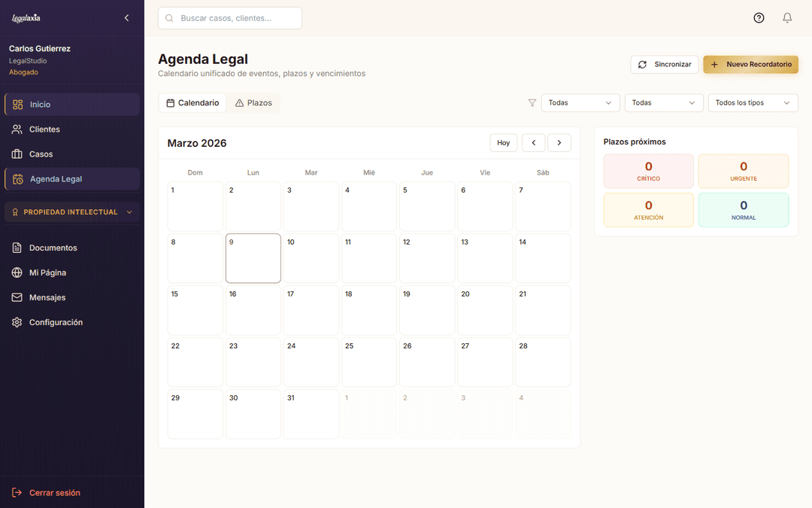The width and height of the screenshot is (812, 508).
Task: Collapse the sidebar with the chevron arrow
Action: click(126, 17)
